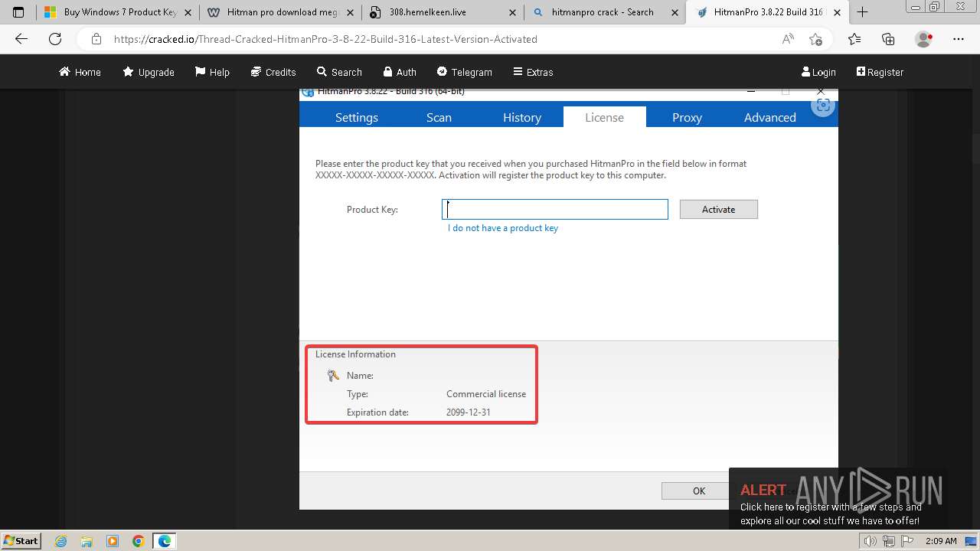Close the Hitman pro download tab
This screenshot has width=980, height=551.
pos(350,12)
